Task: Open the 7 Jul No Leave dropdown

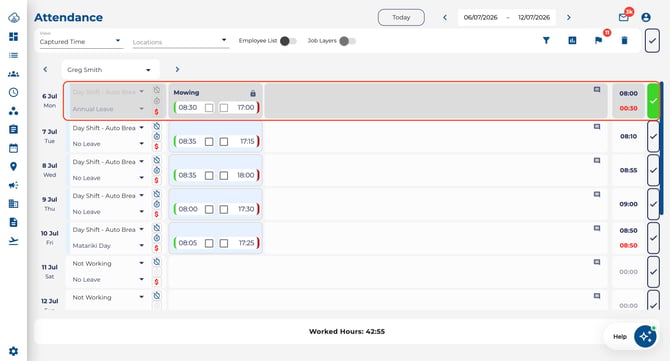Action: coord(109,144)
